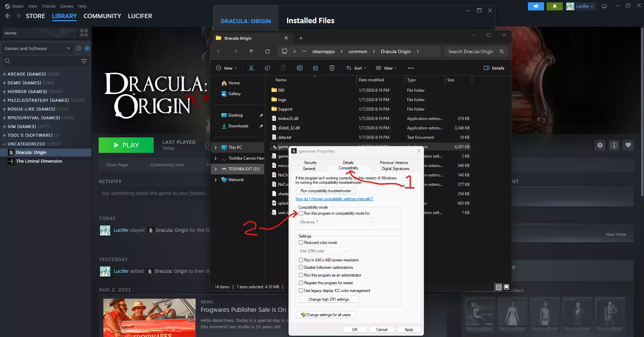Click the recent activity clock icon in Steam sidebar
Screen dimensions: 644x337
(x=79, y=48)
